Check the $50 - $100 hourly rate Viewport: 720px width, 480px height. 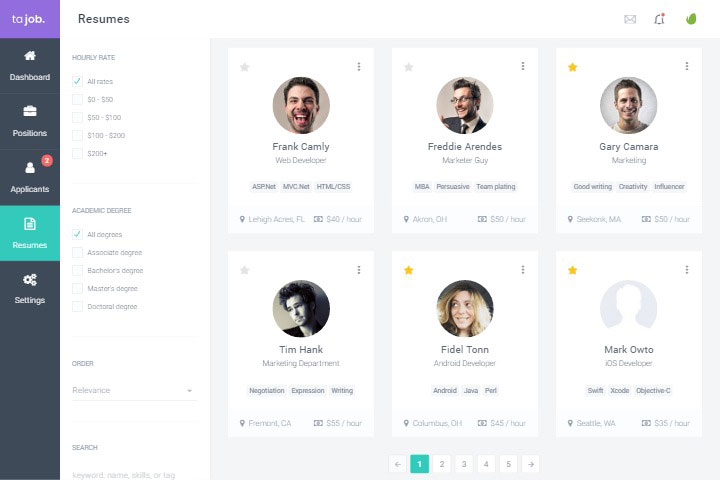[x=77, y=117]
